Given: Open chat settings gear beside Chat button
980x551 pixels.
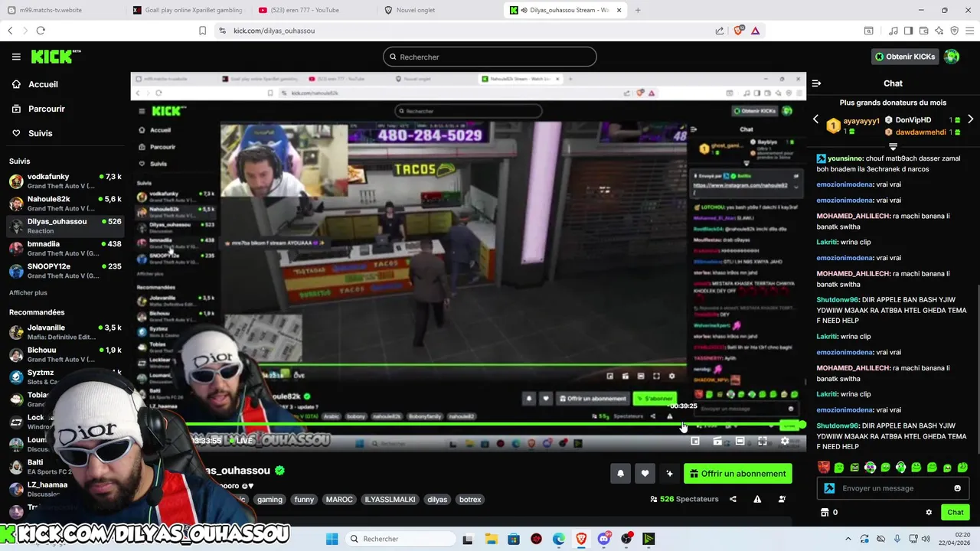Looking at the screenshot, I should click(x=929, y=513).
